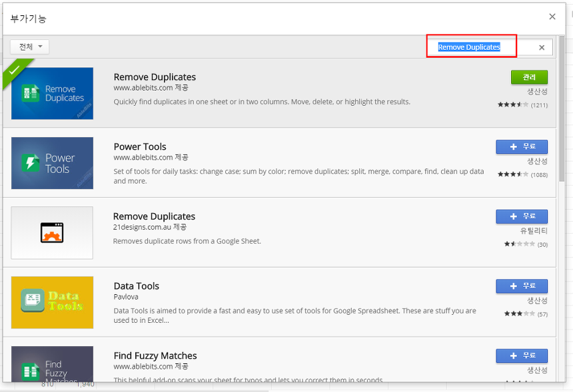The width and height of the screenshot is (573, 392).
Task: Clear the search field with the X
Action: tap(542, 47)
